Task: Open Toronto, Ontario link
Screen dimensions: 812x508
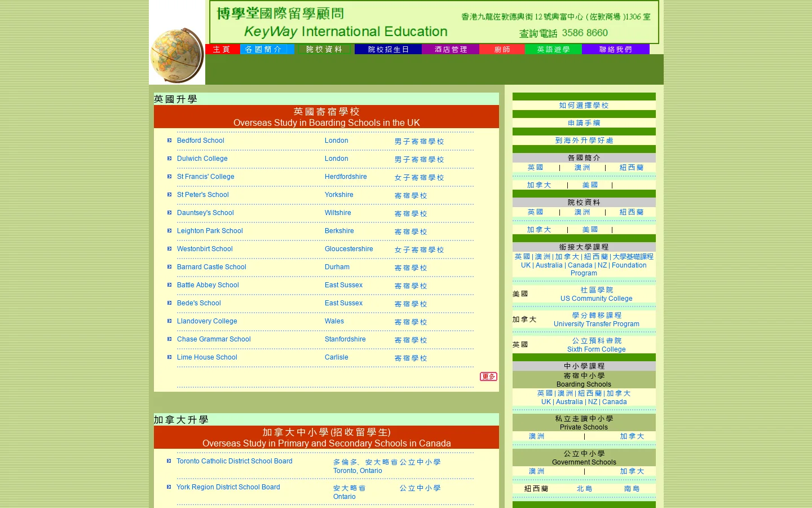Action: 358,471
